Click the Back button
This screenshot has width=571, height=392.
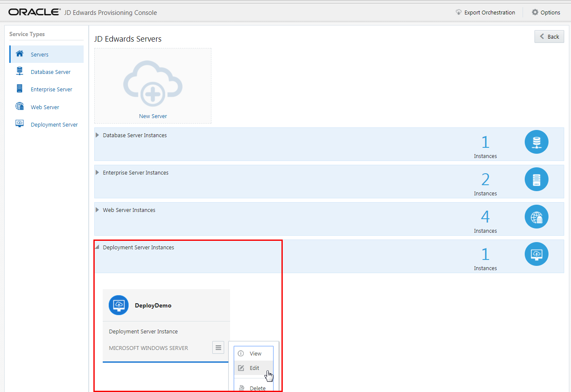(x=549, y=37)
